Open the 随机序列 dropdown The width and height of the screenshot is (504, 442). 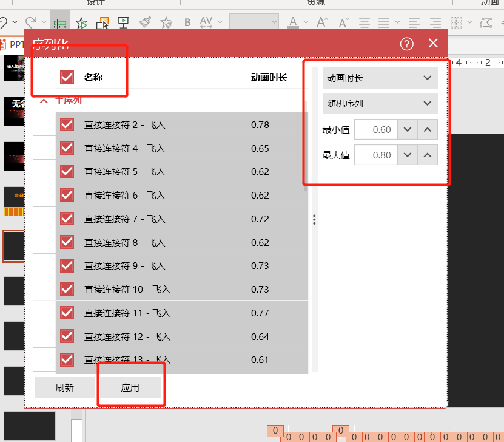tap(380, 104)
